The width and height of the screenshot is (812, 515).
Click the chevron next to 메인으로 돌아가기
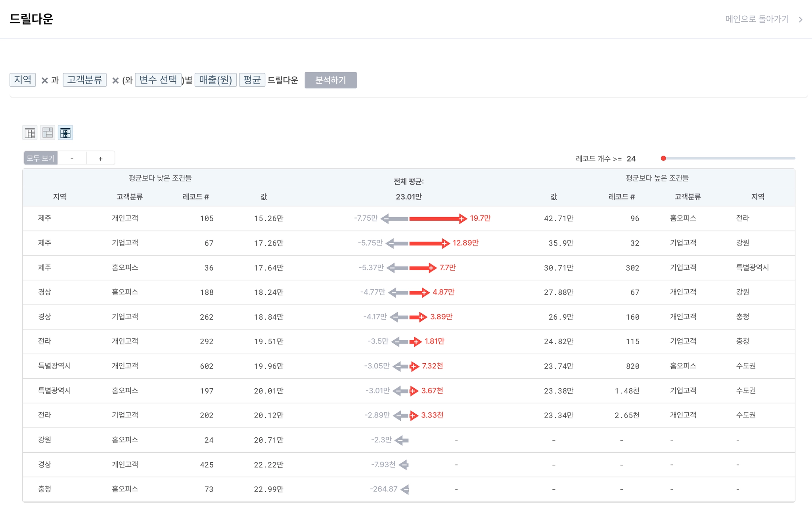point(801,19)
